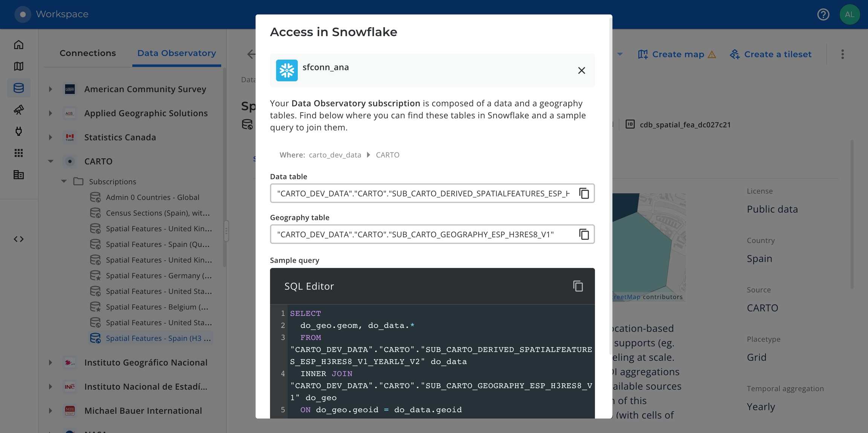
Task: Remove the sfconn_ana connection selection
Action: coord(581,70)
